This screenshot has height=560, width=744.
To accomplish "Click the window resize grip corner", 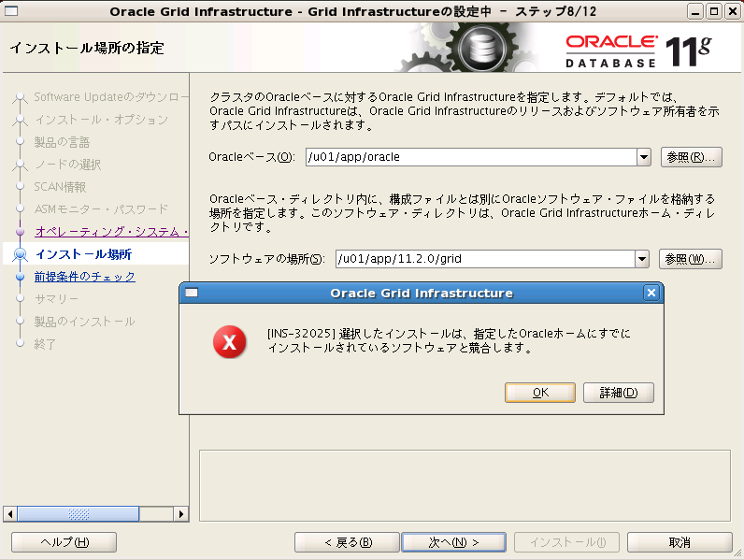I will (x=737, y=553).
